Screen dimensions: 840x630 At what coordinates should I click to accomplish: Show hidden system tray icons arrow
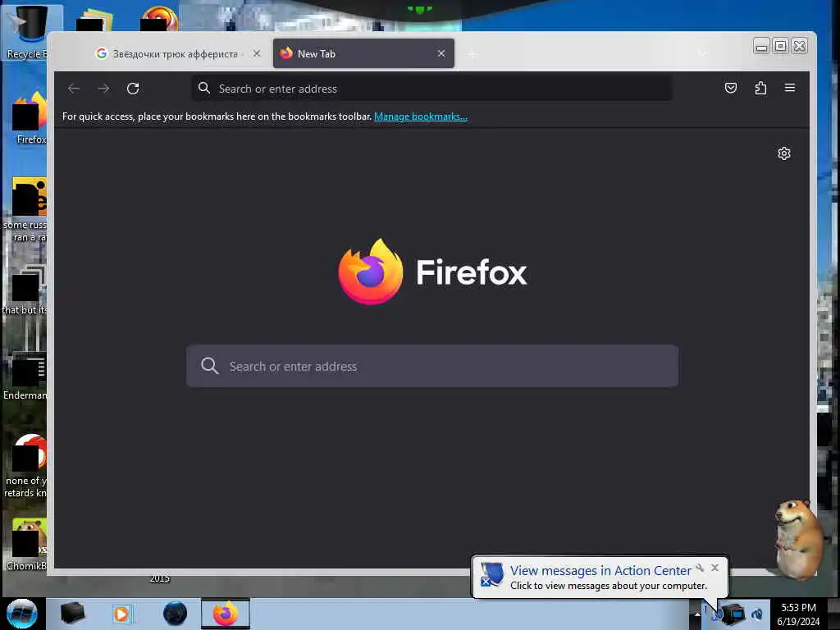(697, 614)
